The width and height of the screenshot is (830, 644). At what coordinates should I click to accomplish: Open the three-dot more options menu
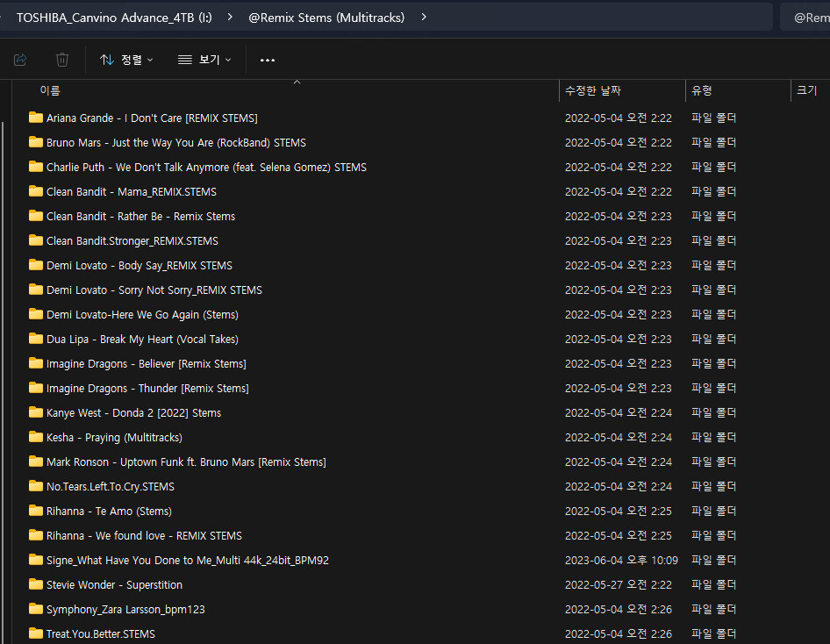point(268,60)
